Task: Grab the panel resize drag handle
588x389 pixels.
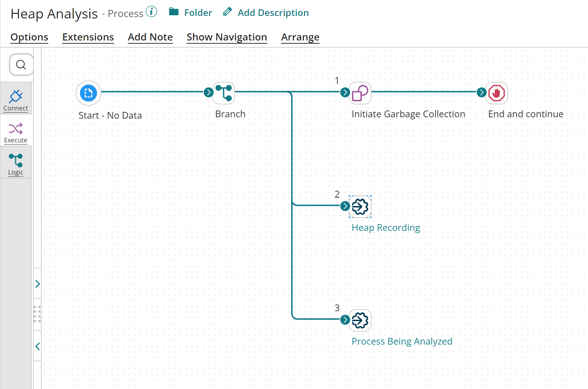Action: pos(37,314)
